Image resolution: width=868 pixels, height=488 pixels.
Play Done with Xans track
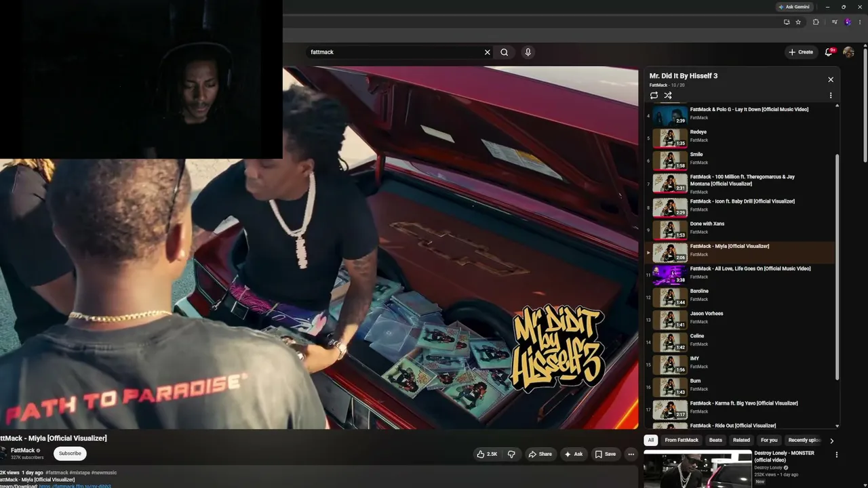point(740,230)
